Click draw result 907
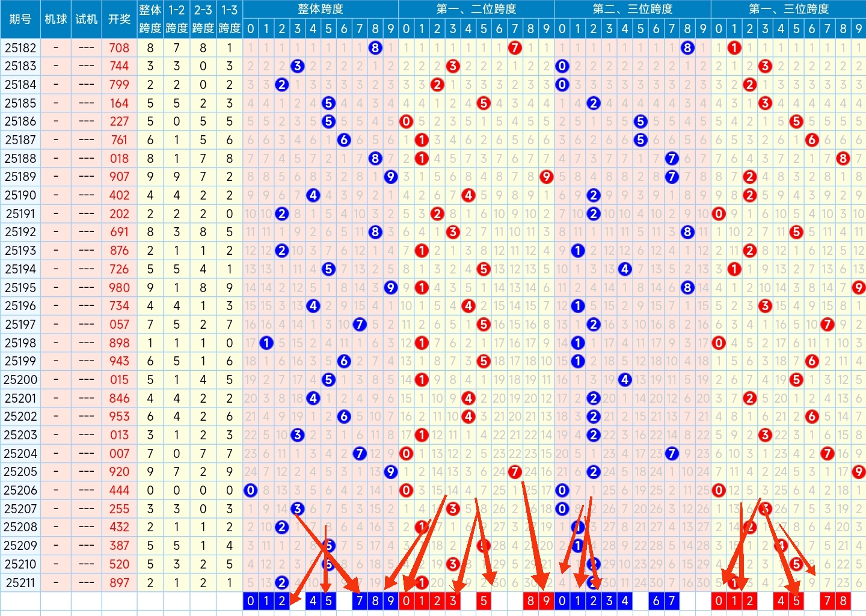This screenshot has width=866, height=616. click(x=119, y=177)
